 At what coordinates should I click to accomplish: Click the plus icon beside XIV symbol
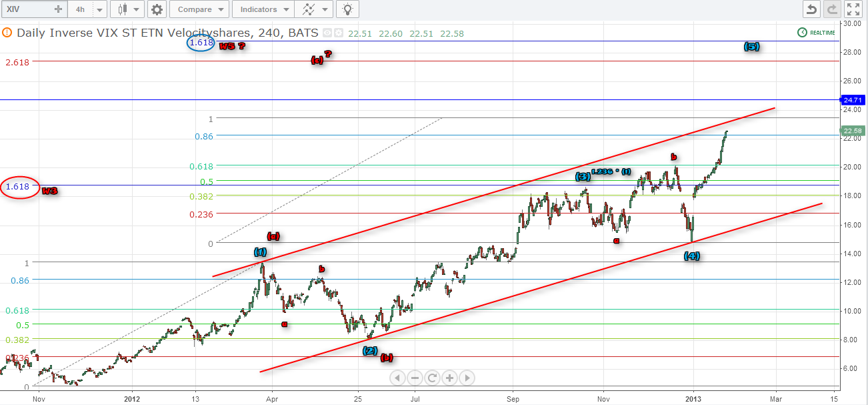pos(58,9)
